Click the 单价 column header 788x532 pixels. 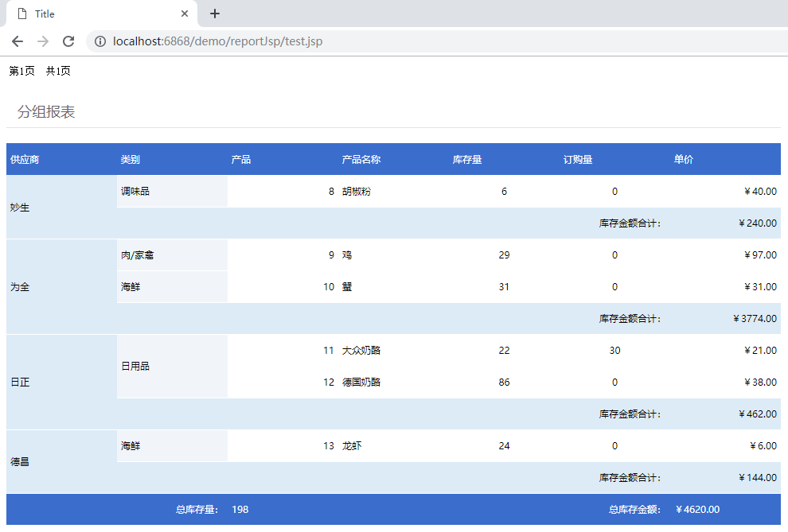pyautogui.click(x=684, y=160)
